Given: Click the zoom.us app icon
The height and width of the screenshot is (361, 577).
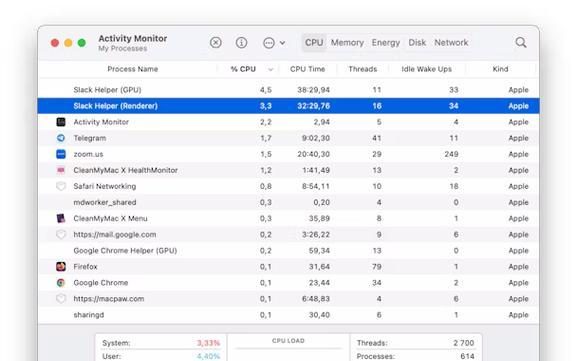Looking at the screenshot, I should [x=61, y=154].
